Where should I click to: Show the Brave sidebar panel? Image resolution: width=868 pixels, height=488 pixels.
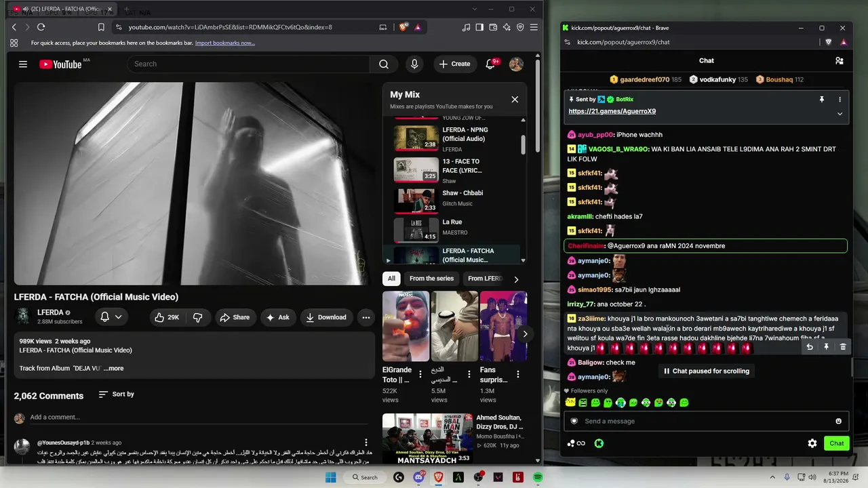click(479, 27)
